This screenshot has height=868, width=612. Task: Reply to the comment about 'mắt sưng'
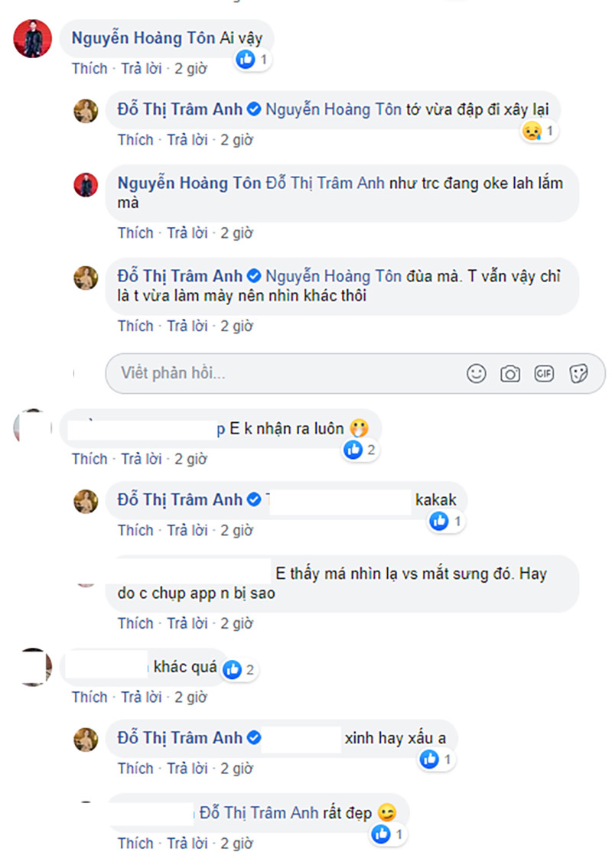pyautogui.click(x=187, y=623)
